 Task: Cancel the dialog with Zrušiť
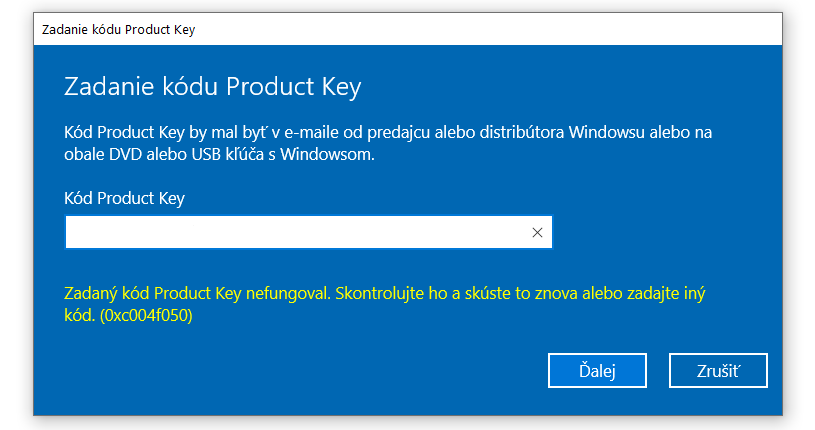tap(717, 371)
